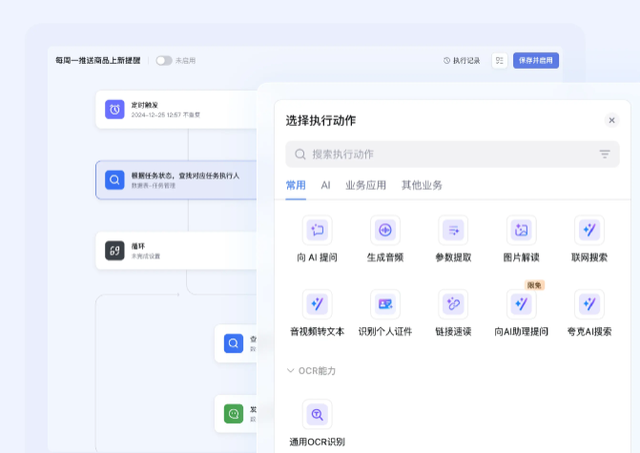
Task: Click the 2024-12-25 trigger time text
Action: [x=166, y=115]
